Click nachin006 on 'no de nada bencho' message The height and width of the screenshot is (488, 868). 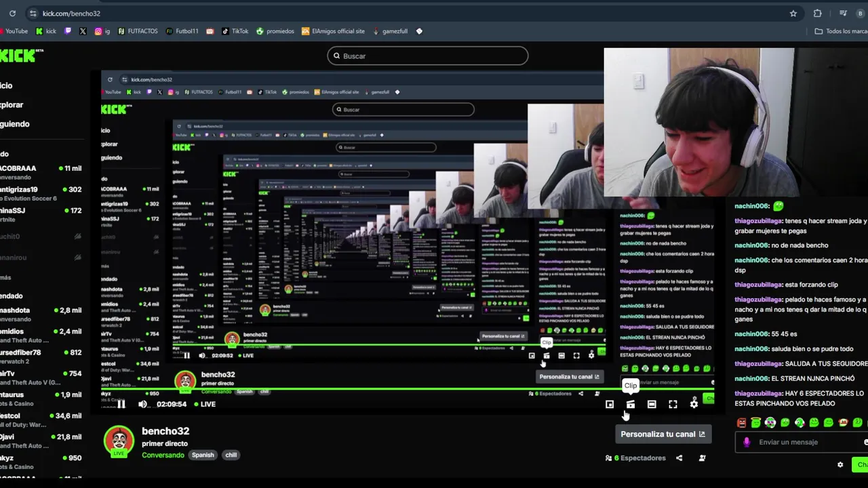click(751, 245)
